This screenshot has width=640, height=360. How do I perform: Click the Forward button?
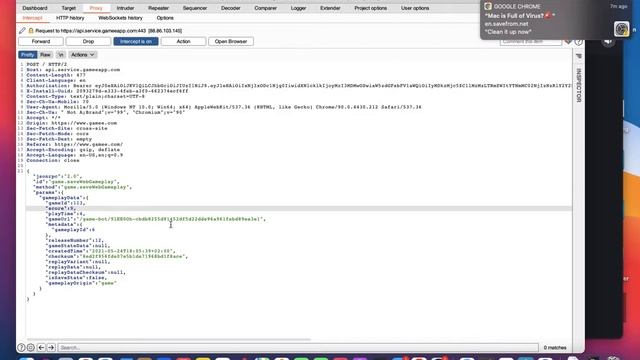(41, 41)
